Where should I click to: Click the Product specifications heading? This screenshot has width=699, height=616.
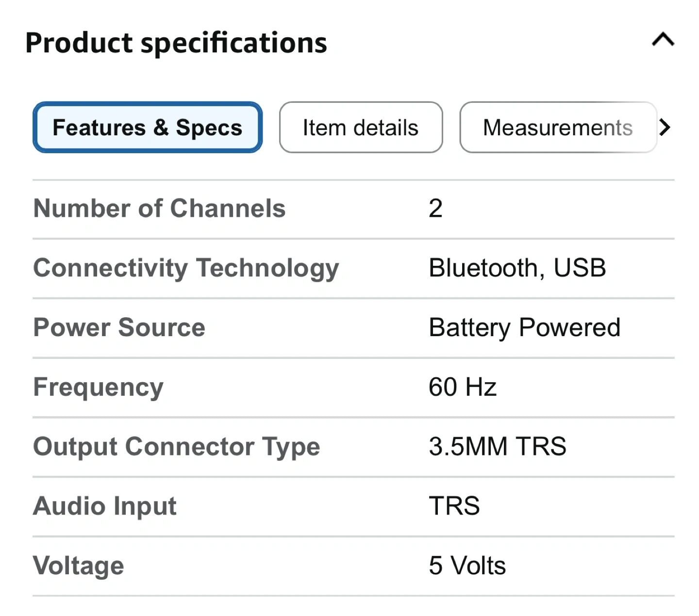pos(176,43)
